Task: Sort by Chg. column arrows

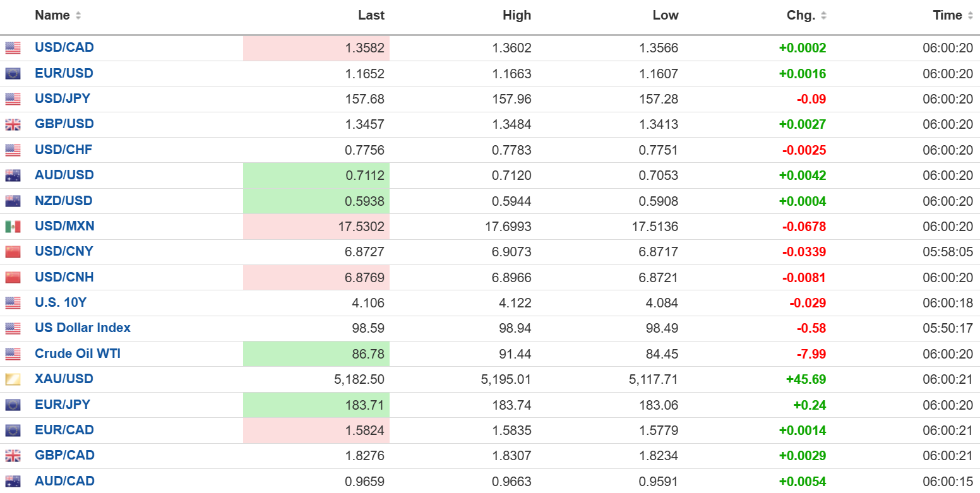Action: tap(823, 16)
